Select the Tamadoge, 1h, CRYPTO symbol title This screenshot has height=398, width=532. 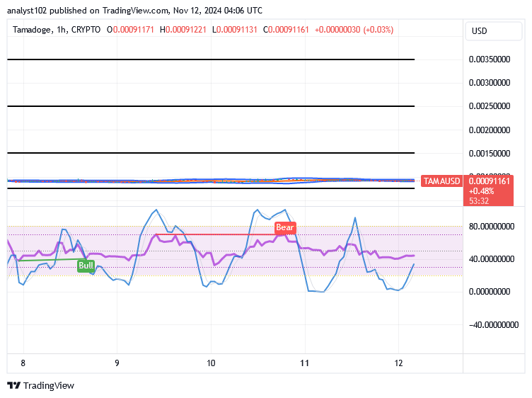tap(57, 30)
